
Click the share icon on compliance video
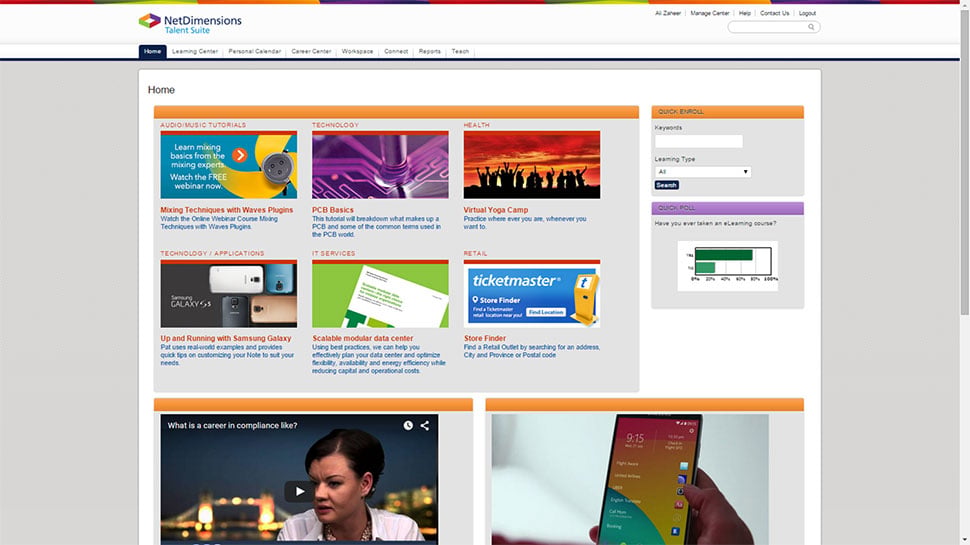(x=425, y=426)
